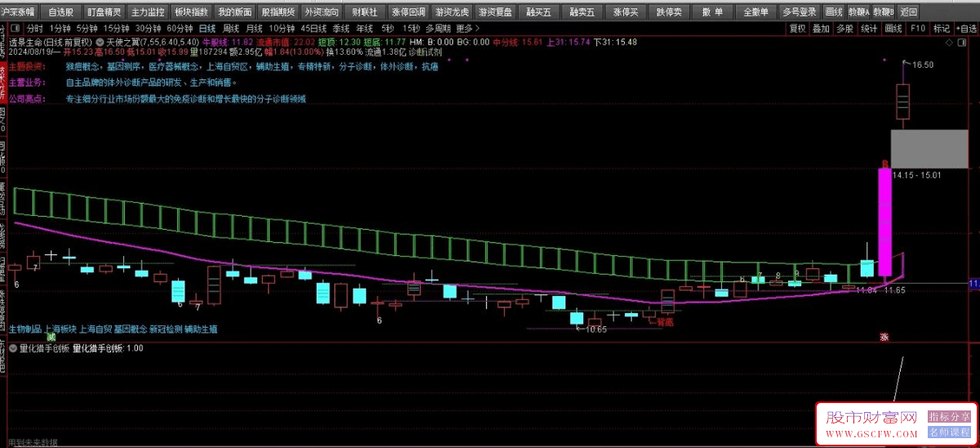The height and width of the screenshot is (448, 980).
Task: Open the 沪深涨幅 list
Action: (19, 12)
